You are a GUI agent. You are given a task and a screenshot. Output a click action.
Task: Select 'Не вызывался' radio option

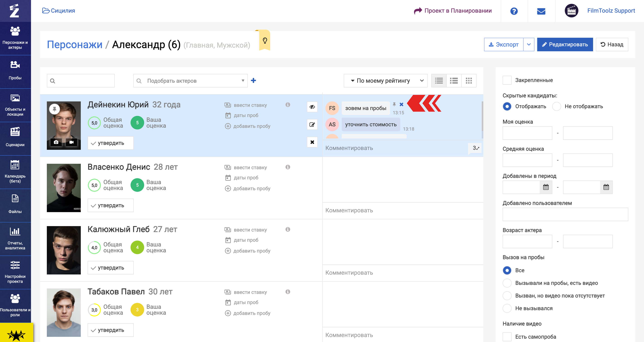(507, 308)
